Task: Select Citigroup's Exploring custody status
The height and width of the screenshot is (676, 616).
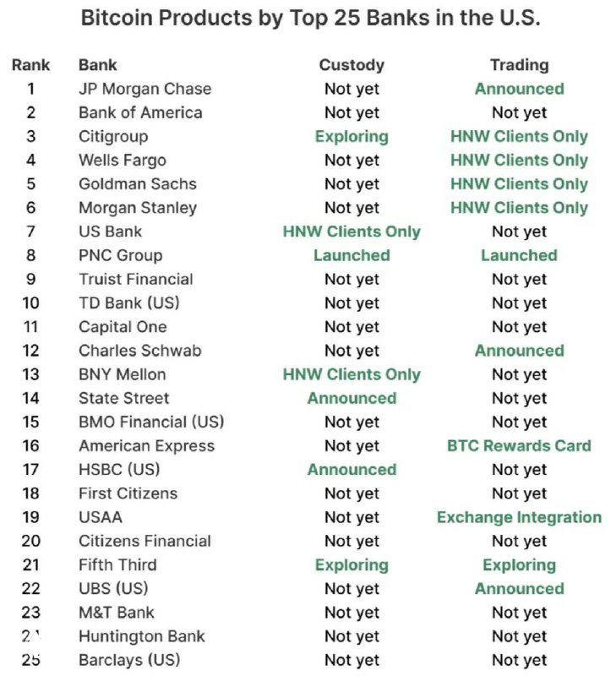Action: [x=352, y=136]
